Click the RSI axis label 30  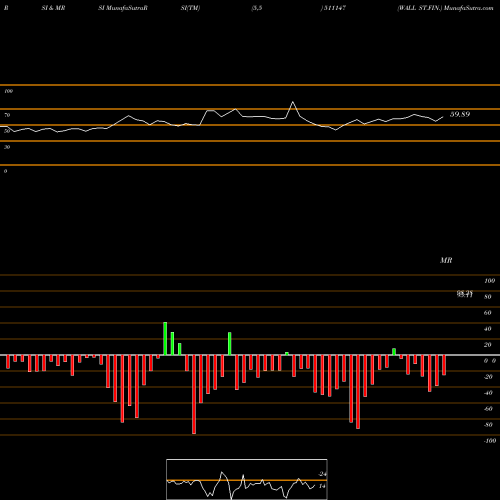coord(7,147)
